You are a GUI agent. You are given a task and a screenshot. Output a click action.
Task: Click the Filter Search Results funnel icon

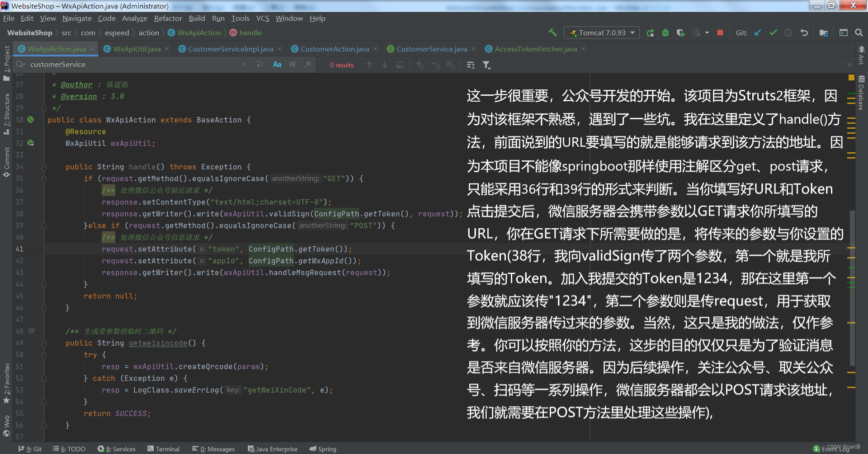click(x=486, y=65)
